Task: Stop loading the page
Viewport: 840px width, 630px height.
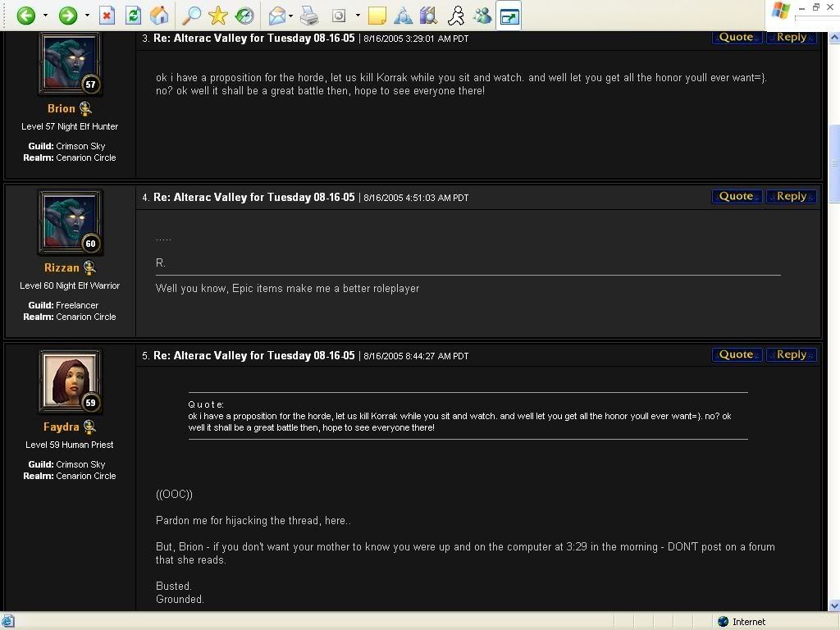Action: [107, 16]
